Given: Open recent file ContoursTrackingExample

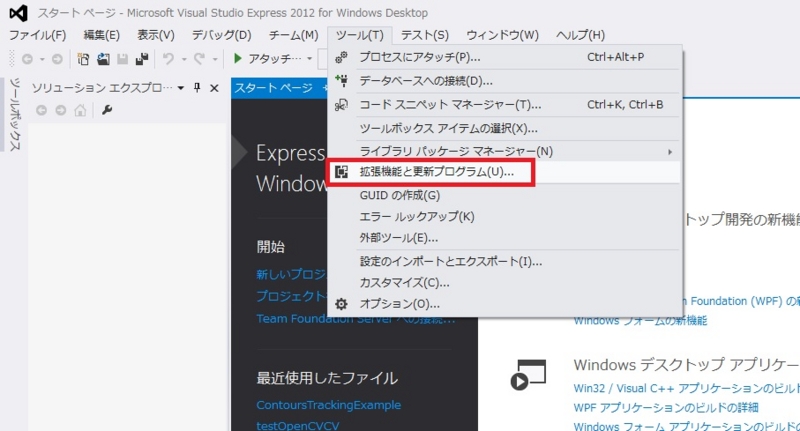Looking at the screenshot, I should [x=329, y=405].
